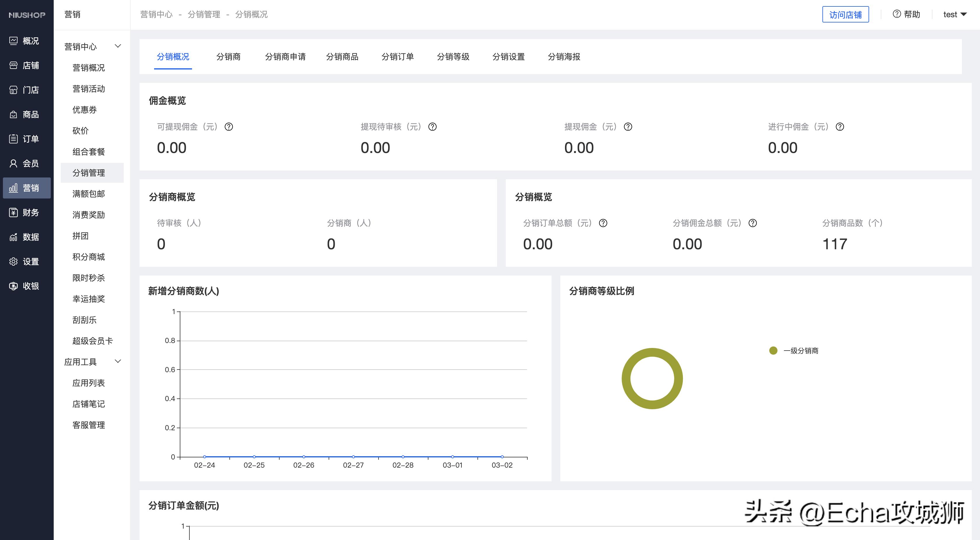
Task: Open the 收银 cashier section
Action: tap(27, 286)
